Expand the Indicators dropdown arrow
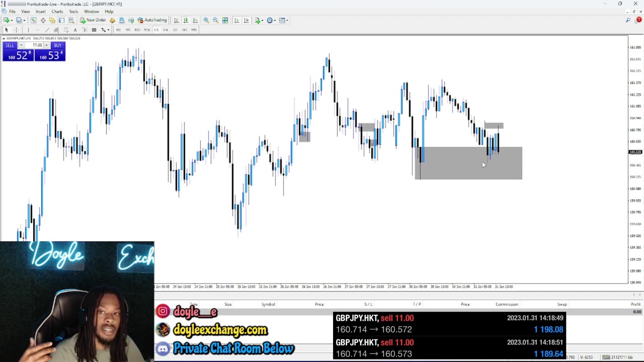Screen dimensions: 644x362 tap(263, 21)
